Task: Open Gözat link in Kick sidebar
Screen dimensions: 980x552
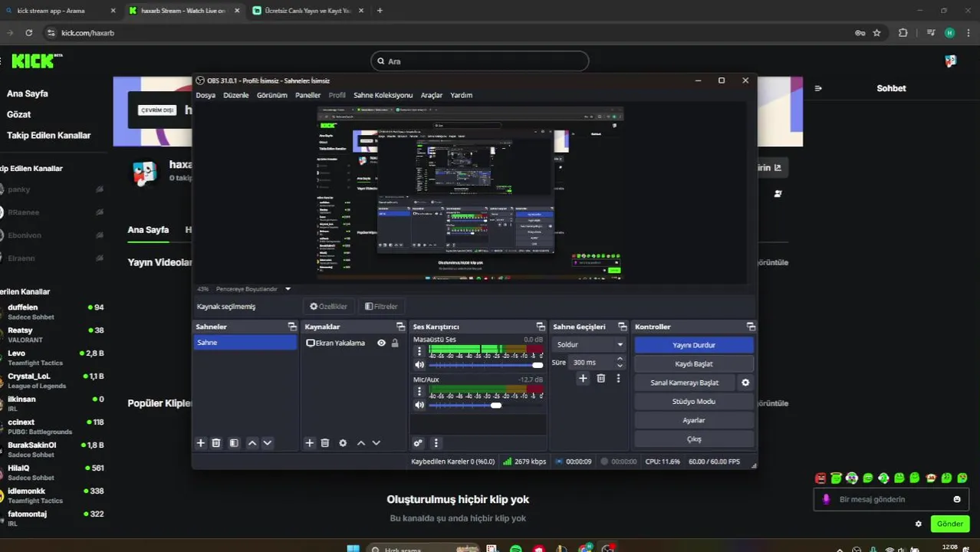Action: click(19, 114)
